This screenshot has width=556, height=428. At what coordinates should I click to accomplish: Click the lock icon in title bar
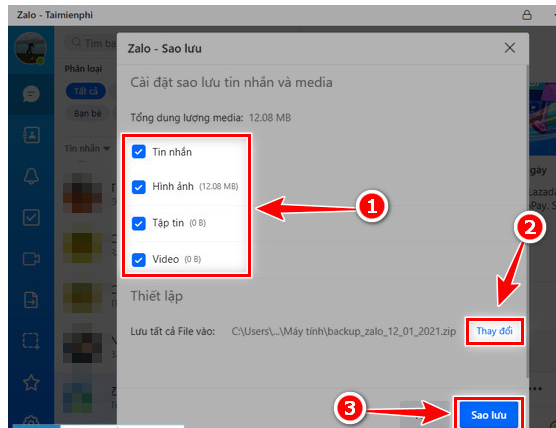527,15
